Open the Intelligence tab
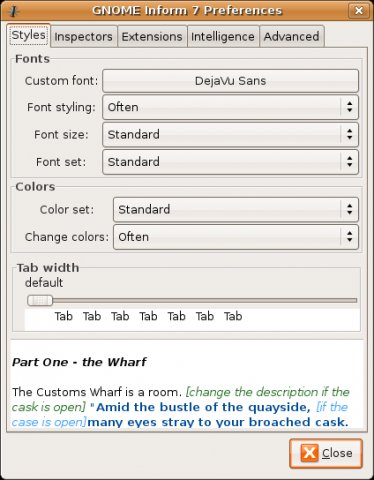Viewport: 374px width, 480px height. tap(223, 36)
